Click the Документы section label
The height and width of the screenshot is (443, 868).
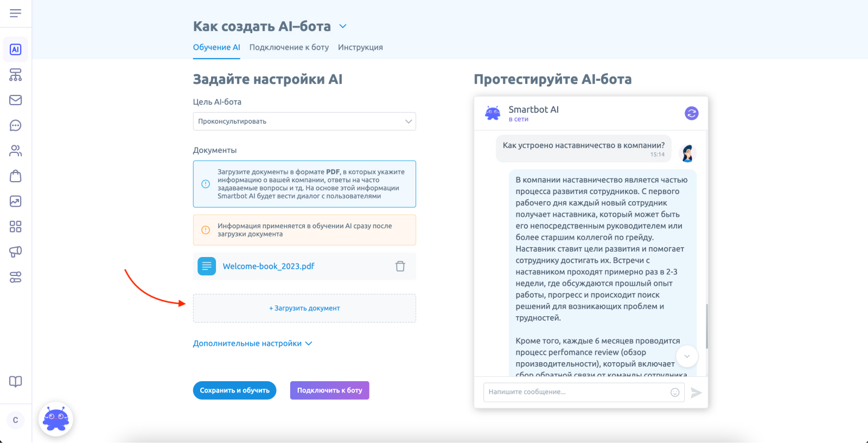tap(215, 150)
